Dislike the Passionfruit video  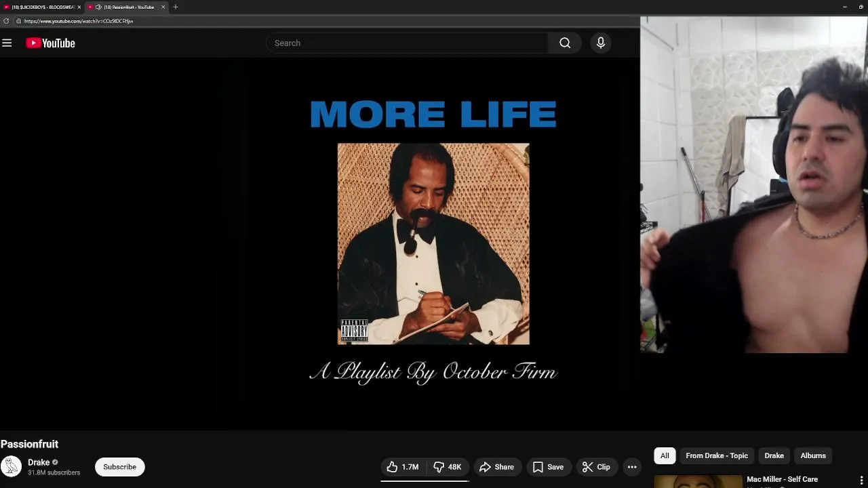(x=448, y=467)
